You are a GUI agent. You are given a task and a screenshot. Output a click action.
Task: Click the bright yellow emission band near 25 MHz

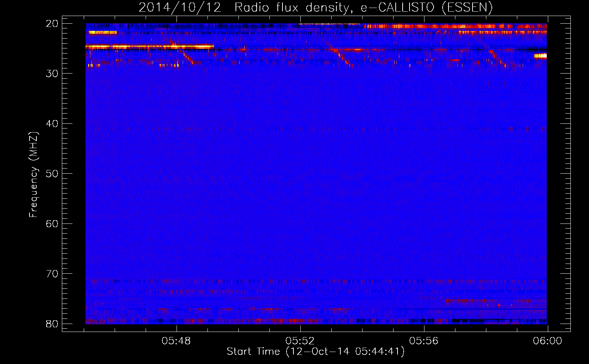coord(150,47)
